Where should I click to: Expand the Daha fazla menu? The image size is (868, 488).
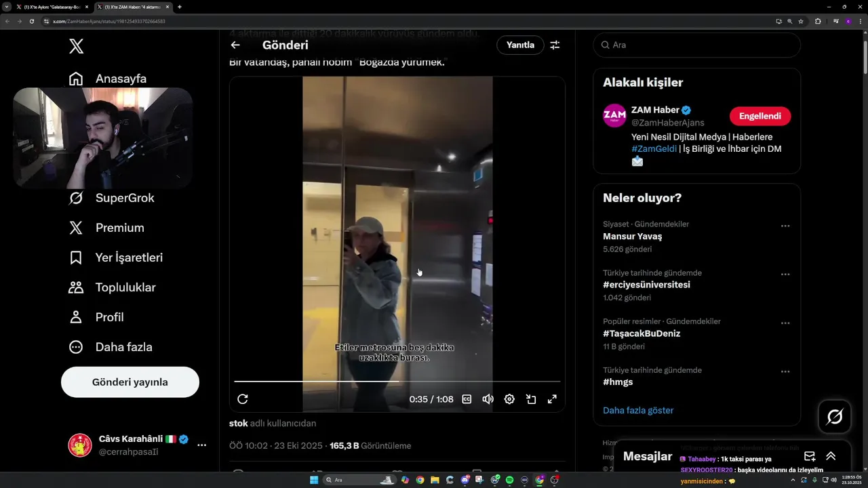(x=111, y=347)
